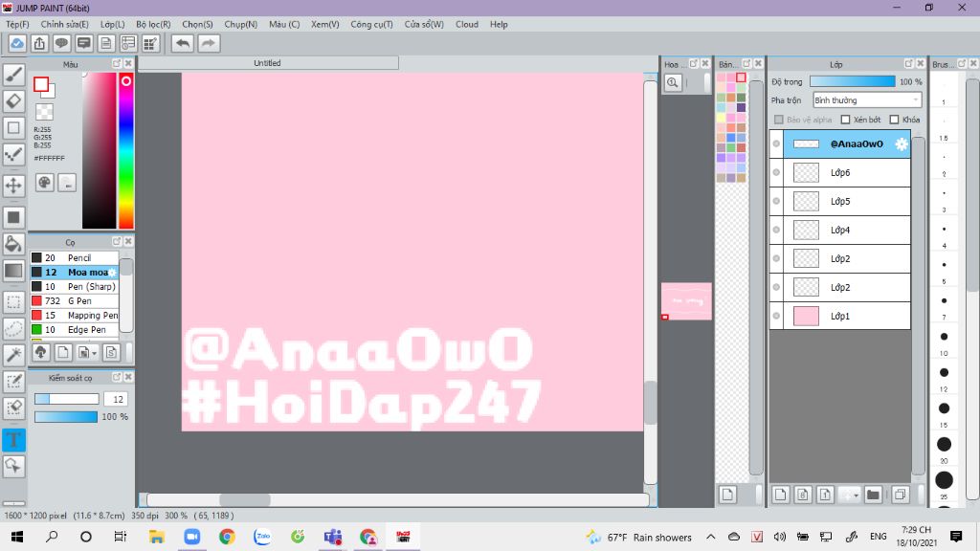Select the Move tool
980x551 pixels.
click(13, 186)
